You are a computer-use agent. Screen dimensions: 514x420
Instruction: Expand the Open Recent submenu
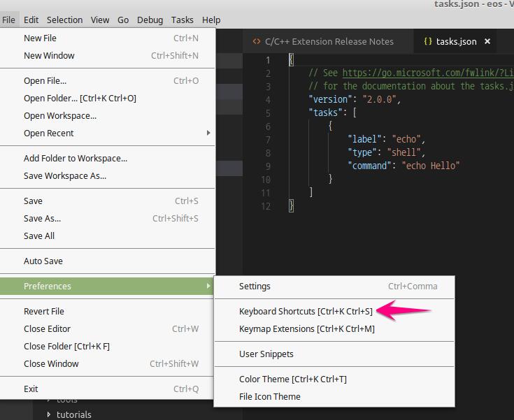point(108,133)
